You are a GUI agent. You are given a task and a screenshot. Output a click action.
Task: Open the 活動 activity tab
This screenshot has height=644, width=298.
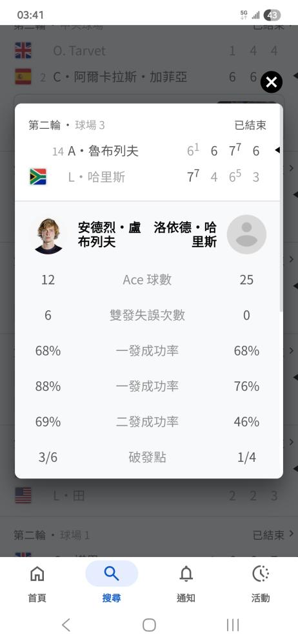click(x=261, y=583)
